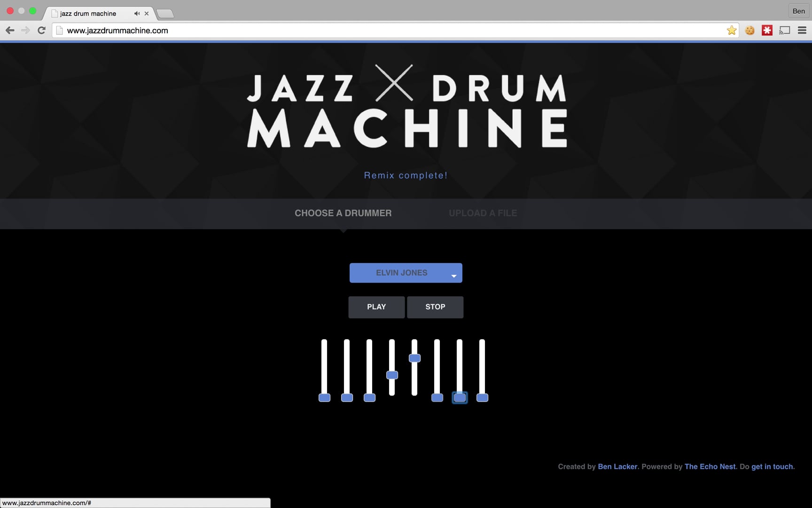Click the red extension icon in toolbar

pos(767,30)
